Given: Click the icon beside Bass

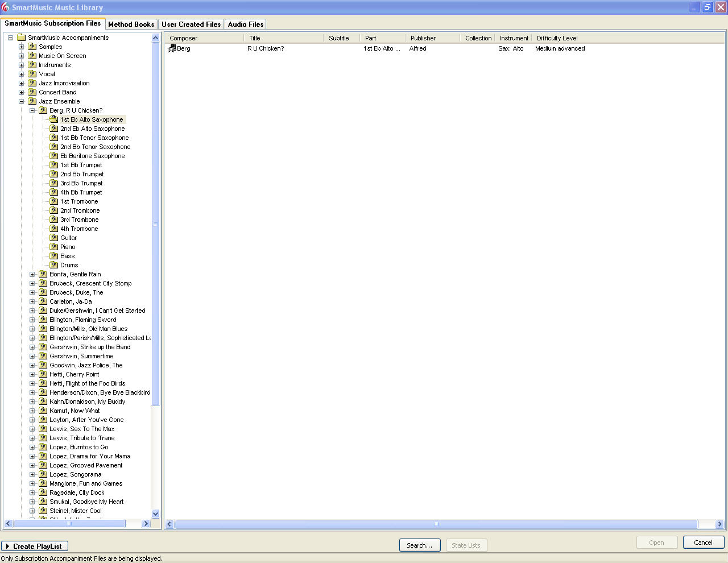Looking at the screenshot, I should point(54,256).
